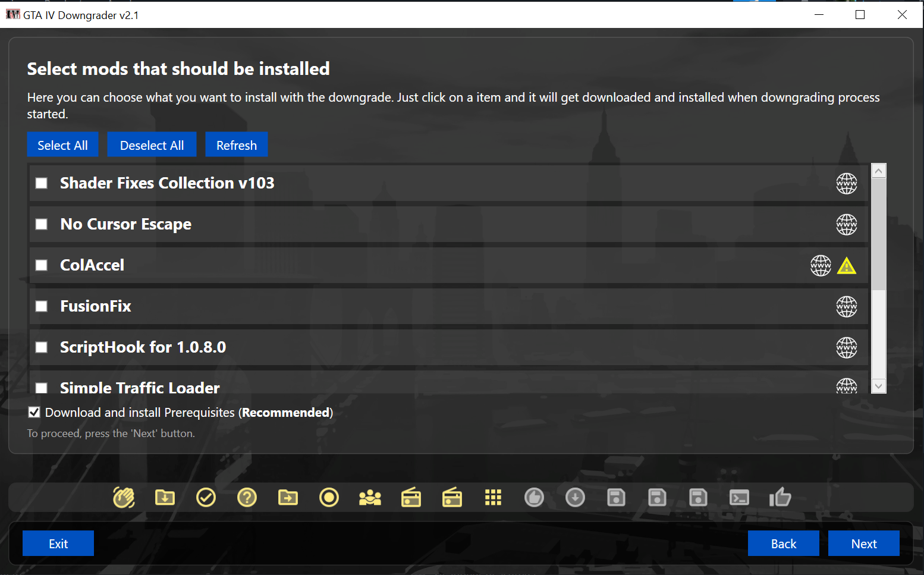This screenshot has height=575, width=924.
Task: Click the mod list scrollbar up arrow
Action: pyautogui.click(x=879, y=171)
